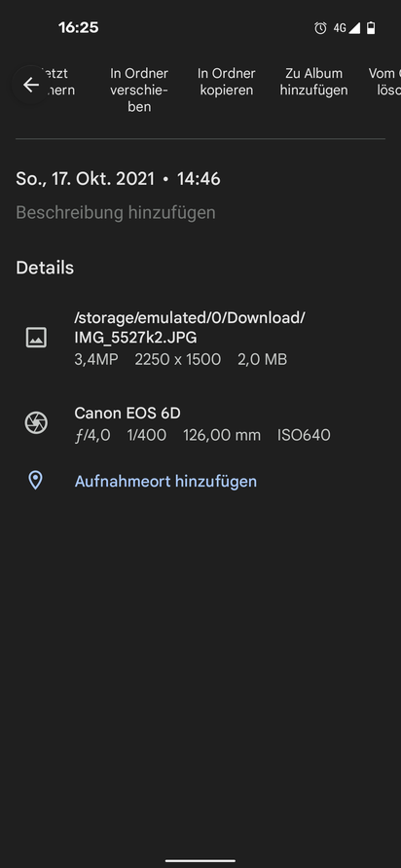Tap the date So., 17. Okt. 2021
Screen dimensions: 401x868
(x=85, y=179)
